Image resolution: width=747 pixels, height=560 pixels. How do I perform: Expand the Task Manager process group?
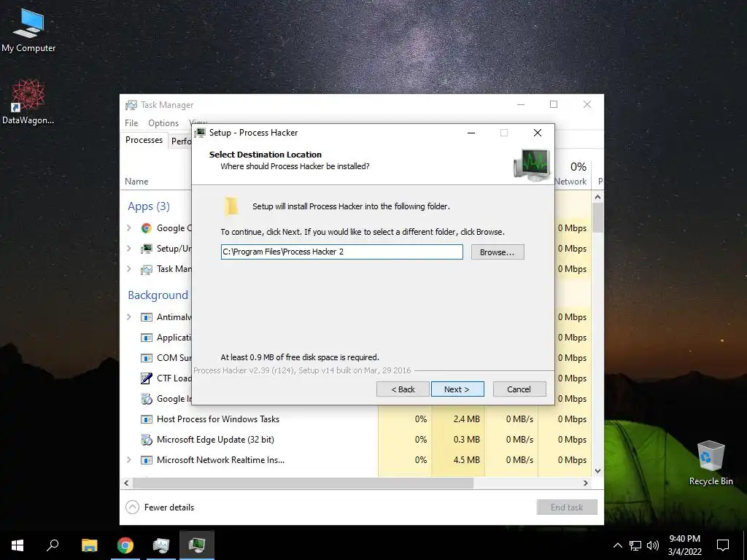pyautogui.click(x=128, y=269)
